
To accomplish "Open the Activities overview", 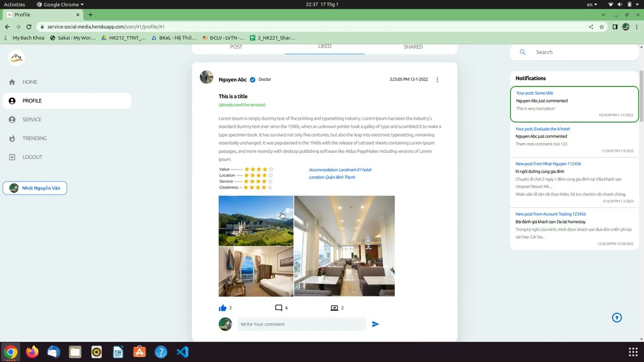I will [14, 5].
